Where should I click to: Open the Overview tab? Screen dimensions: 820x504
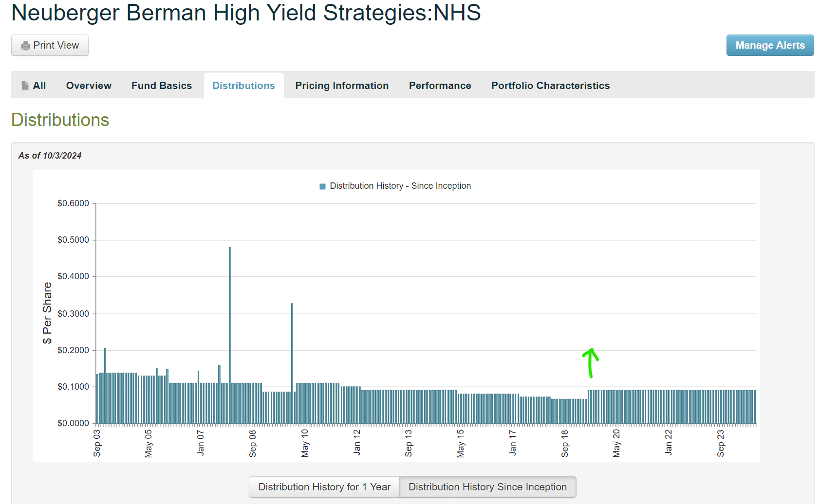pyautogui.click(x=89, y=86)
